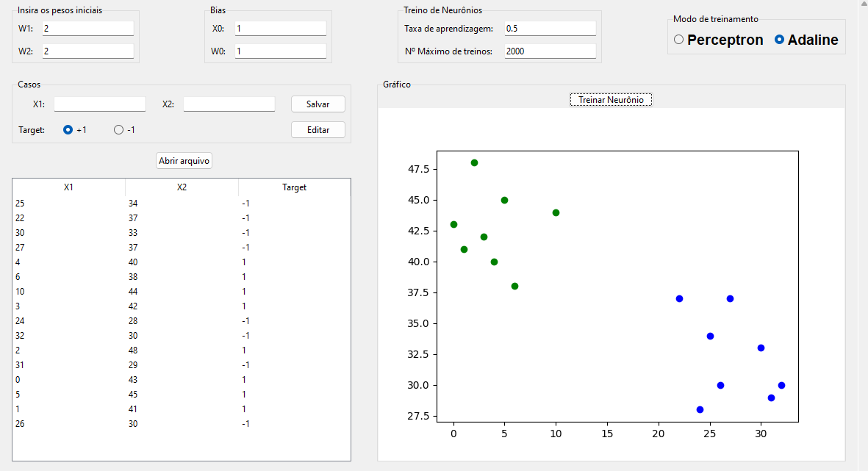Click the W0 bias input field

pyautogui.click(x=281, y=51)
